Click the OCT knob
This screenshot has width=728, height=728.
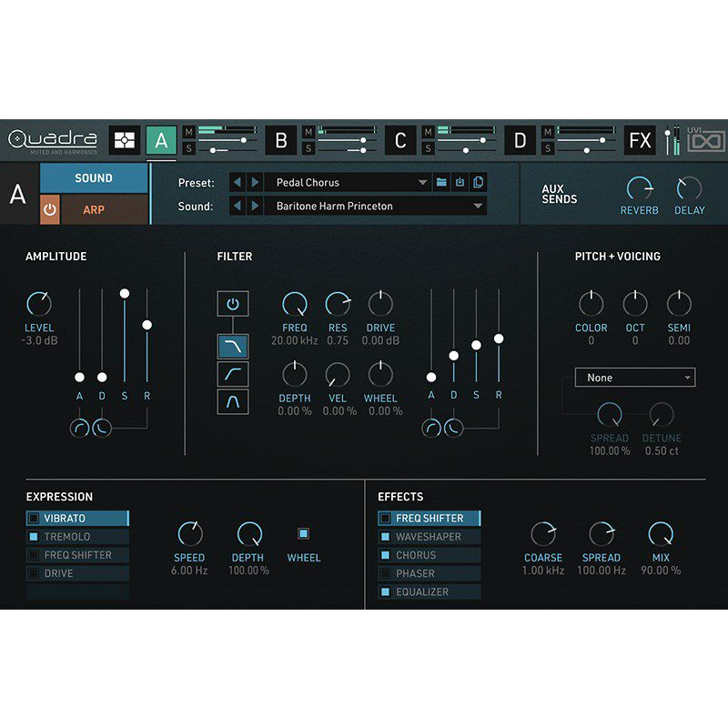click(x=634, y=304)
